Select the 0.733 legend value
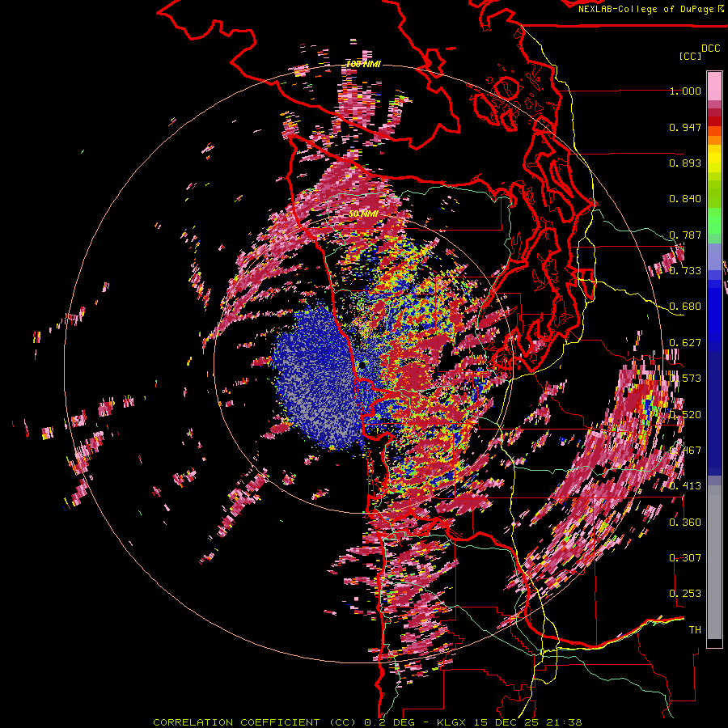The height and width of the screenshot is (728, 728). pos(685,271)
